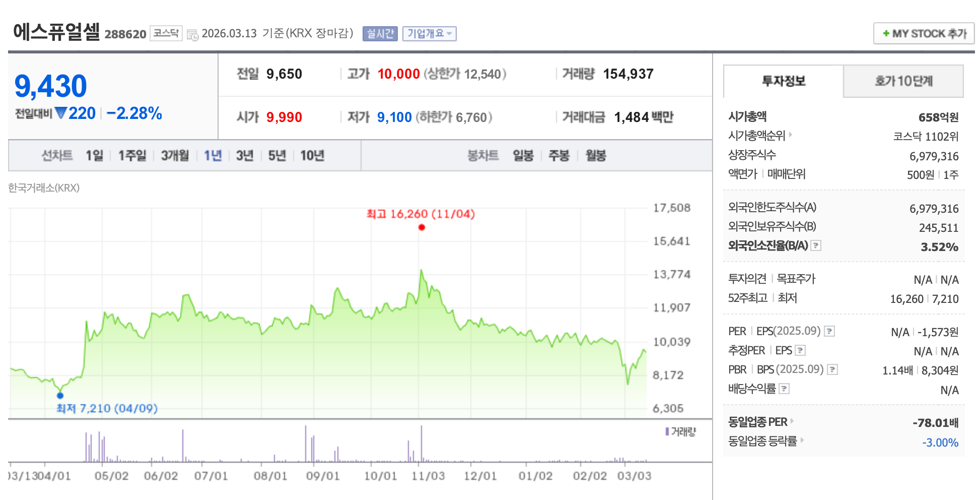Screen dimensions: 980x500
Task: Click the stock name 에스퓨얼셀
Action: click(57, 32)
